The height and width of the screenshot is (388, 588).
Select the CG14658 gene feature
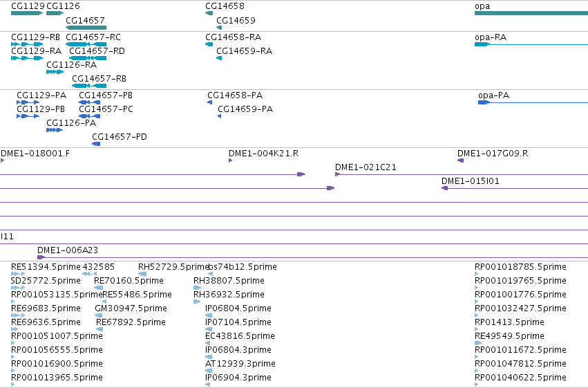[x=209, y=13]
